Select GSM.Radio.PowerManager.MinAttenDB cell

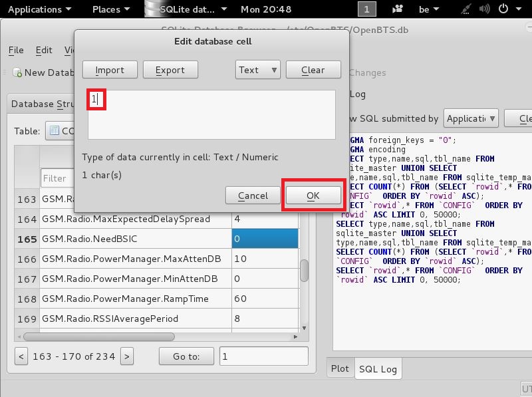pos(136,279)
